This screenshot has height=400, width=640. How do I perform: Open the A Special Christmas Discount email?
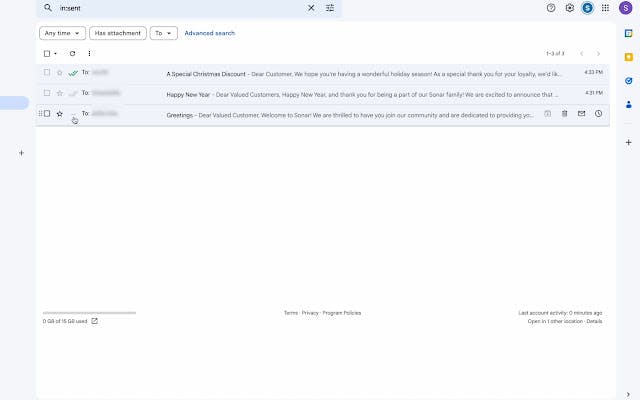tap(322, 74)
